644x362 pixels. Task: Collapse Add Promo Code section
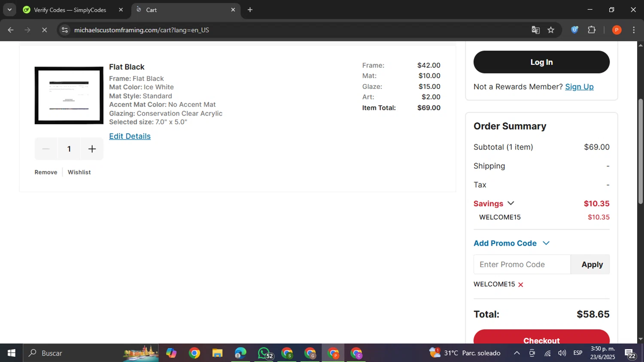(x=546, y=243)
